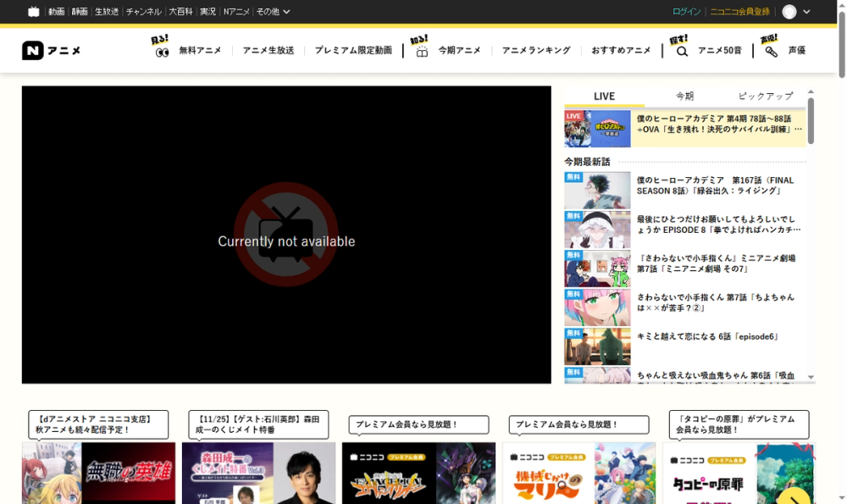Viewport: 847px width, 504px height.
Task: Switch to the 今期 tab
Action: pyautogui.click(x=684, y=97)
